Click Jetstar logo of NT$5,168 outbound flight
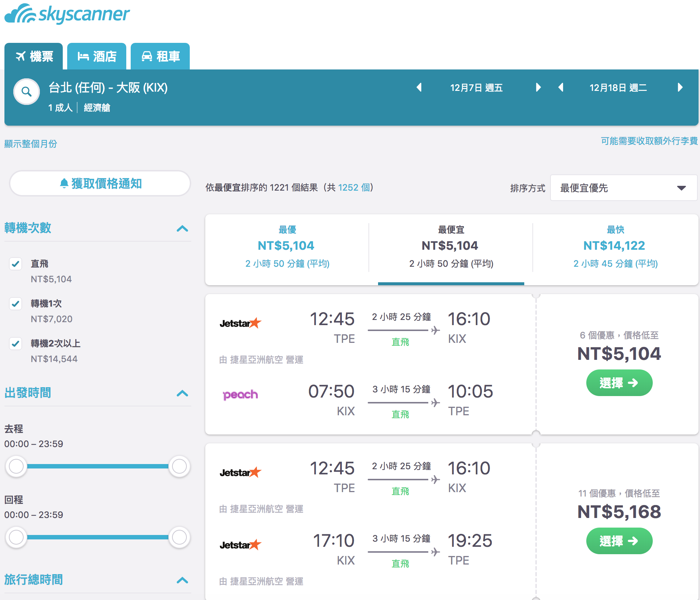 click(x=240, y=473)
